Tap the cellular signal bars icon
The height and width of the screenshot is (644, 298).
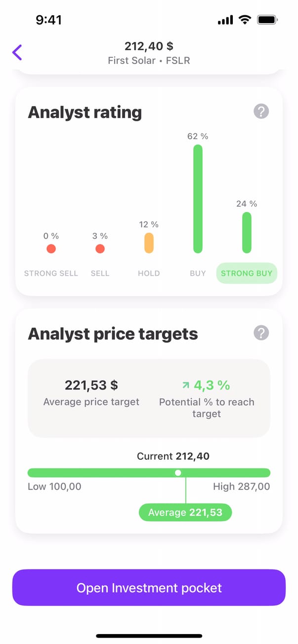tap(225, 20)
